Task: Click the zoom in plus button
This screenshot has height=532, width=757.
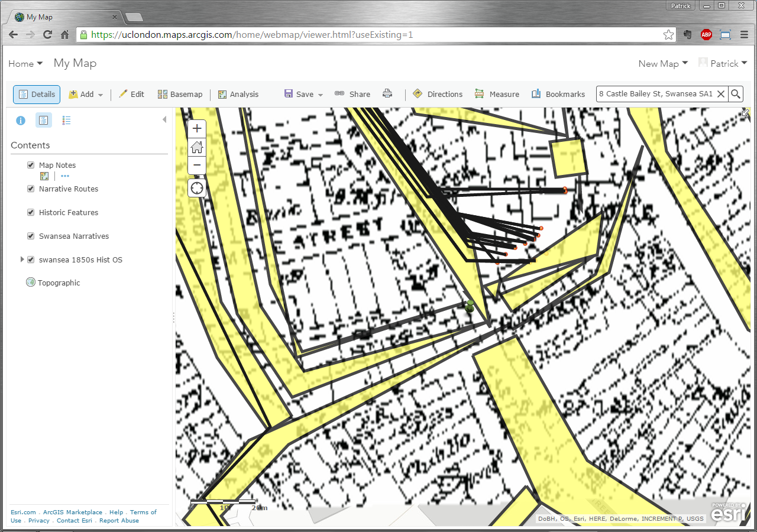Action: pyautogui.click(x=197, y=128)
